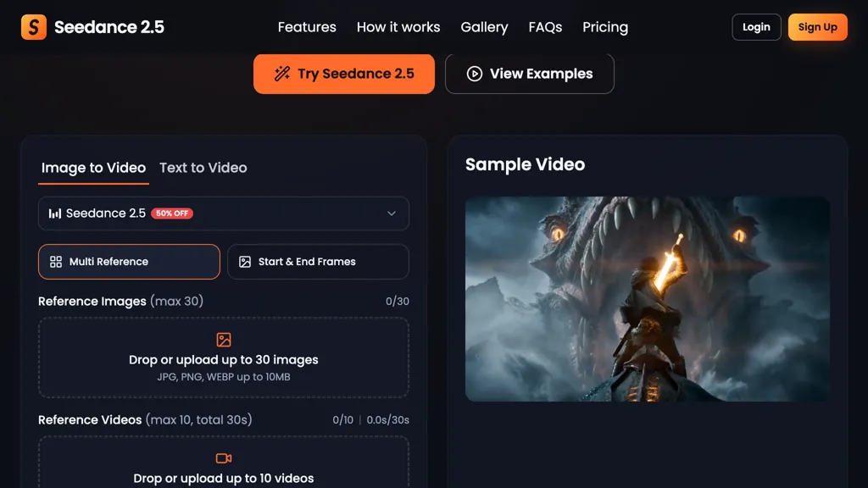This screenshot has width=868, height=488.
Task: Click the image upload icon in the drop zone
Action: tap(224, 340)
